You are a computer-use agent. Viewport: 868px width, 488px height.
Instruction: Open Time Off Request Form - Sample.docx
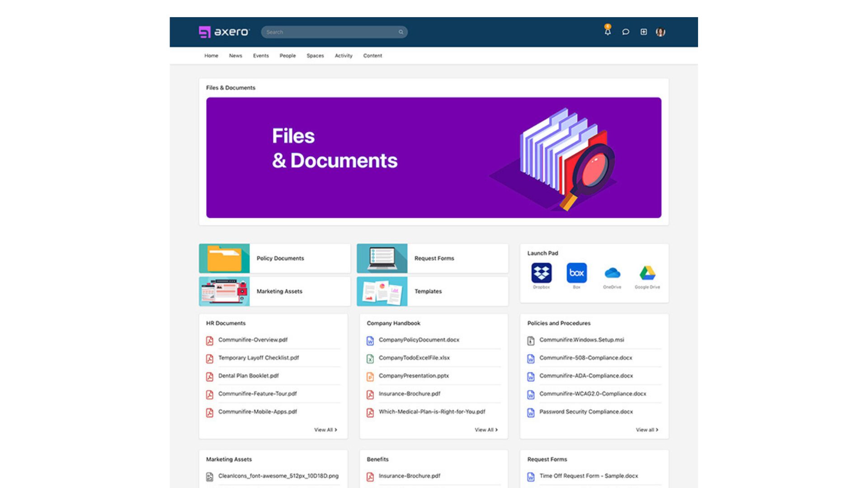coord(589,476)
